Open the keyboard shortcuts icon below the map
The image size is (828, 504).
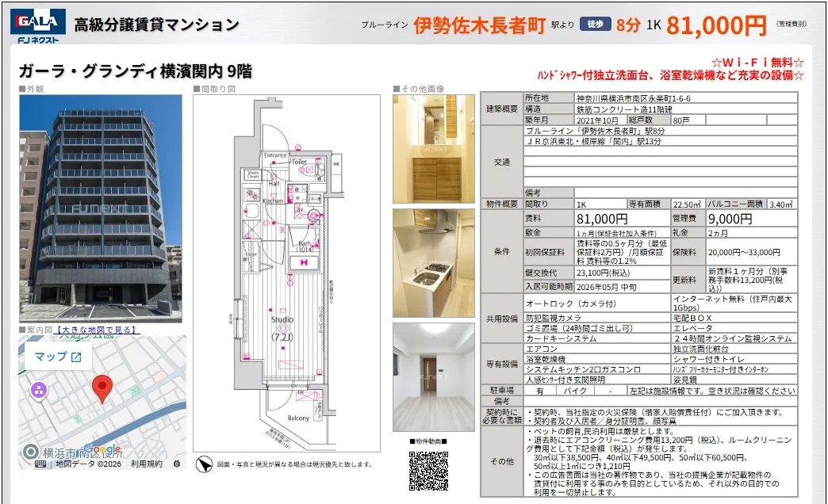tap(40, 464)
